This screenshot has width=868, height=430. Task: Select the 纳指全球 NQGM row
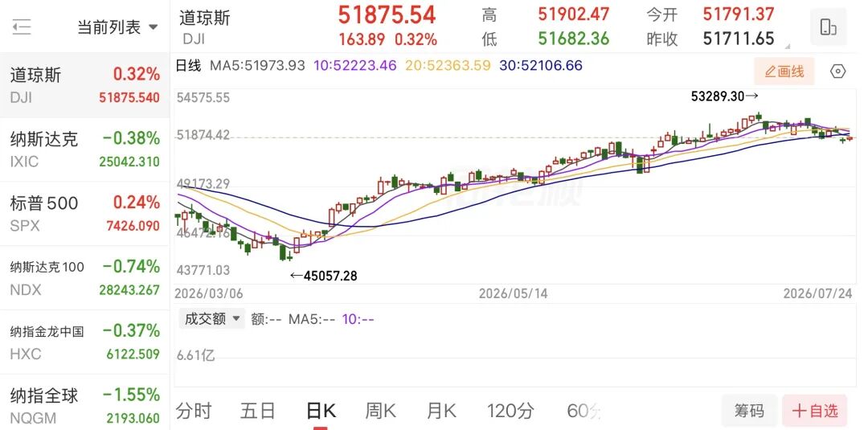[x=84, y=403]
